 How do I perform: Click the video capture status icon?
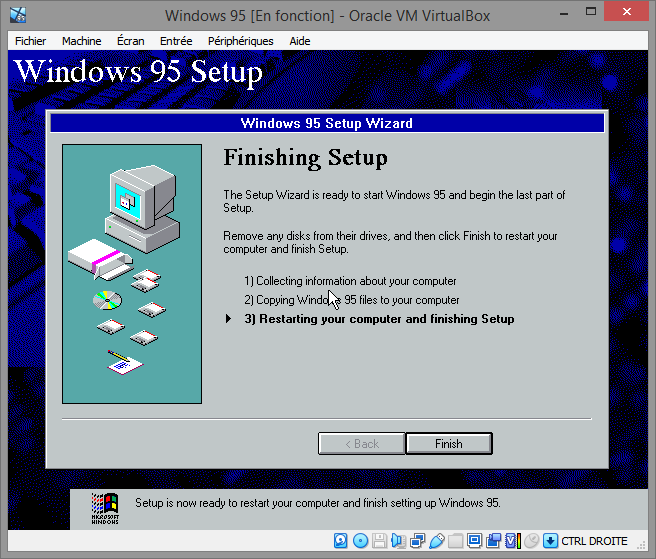click(494, 541)
